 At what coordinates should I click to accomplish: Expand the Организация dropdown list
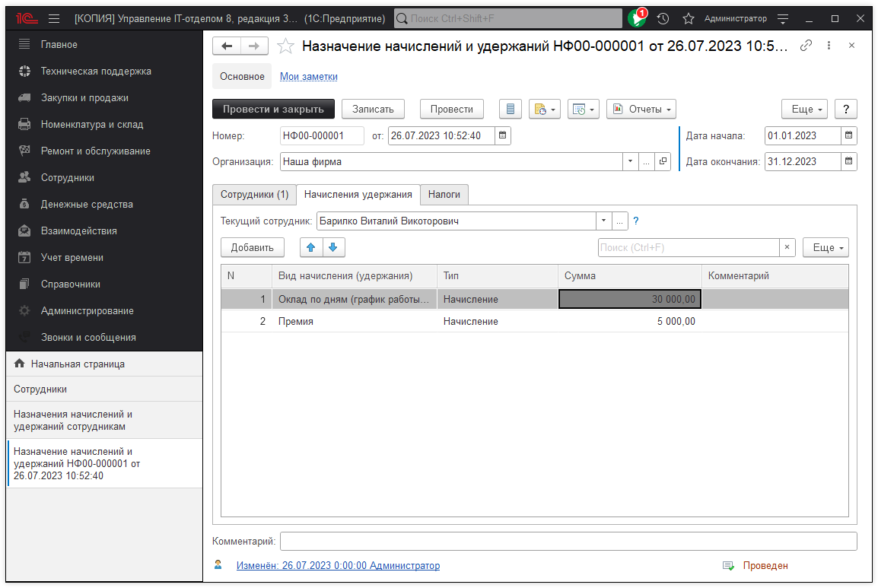[630, 162]
